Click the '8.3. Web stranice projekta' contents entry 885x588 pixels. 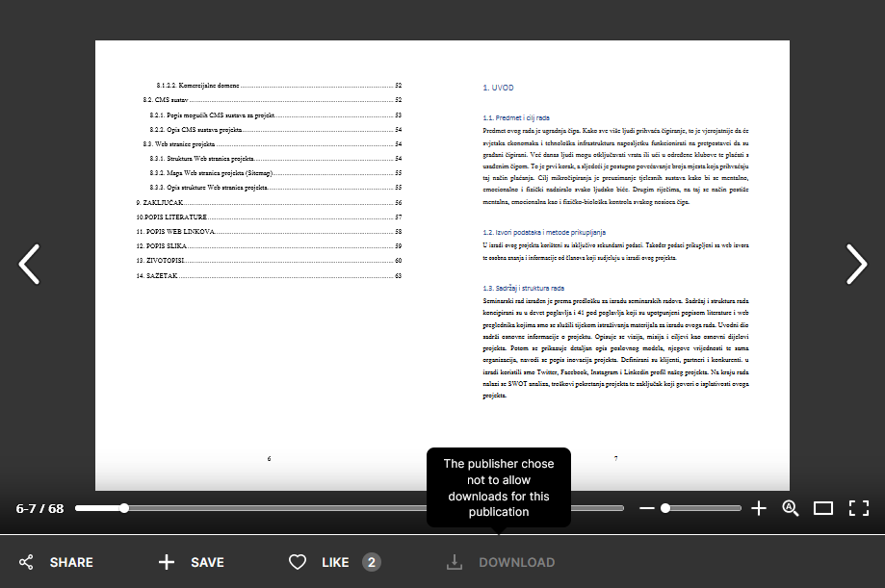tap(272, 144)
